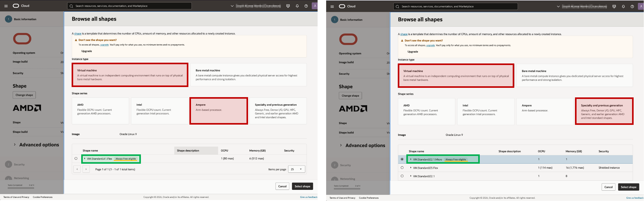Click step 1 Basic information circle, right screenshot

335,20
